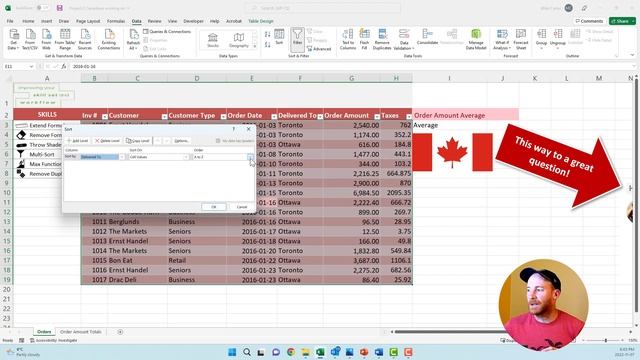Open Options in the Sort dialog
Screen dimensions: 640x360
point(181,141)
